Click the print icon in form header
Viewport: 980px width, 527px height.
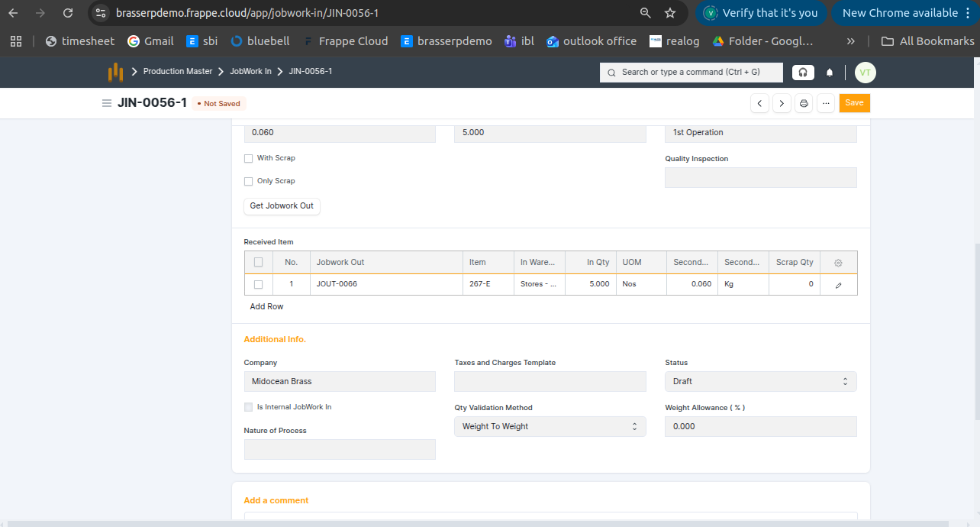click(x=803, y=103)
